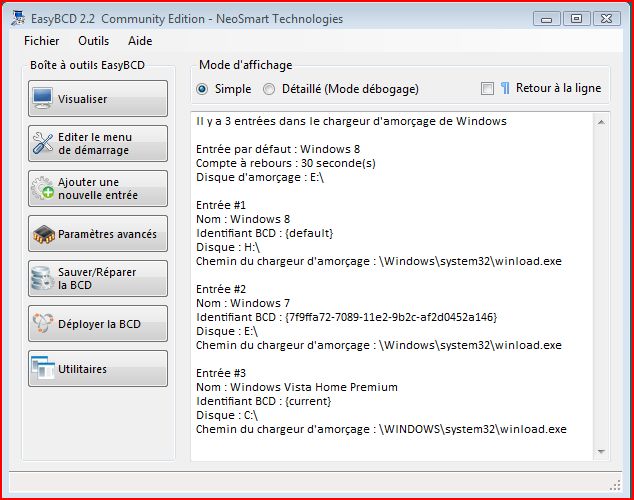
Task: Open the Fichier menu
Action: (42, 41)
